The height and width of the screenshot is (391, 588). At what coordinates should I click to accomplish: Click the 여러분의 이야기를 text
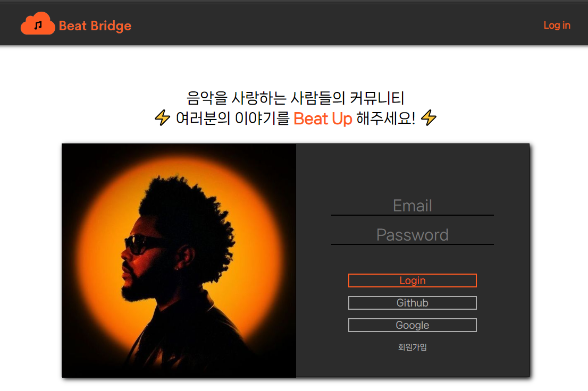pos(233,118)
